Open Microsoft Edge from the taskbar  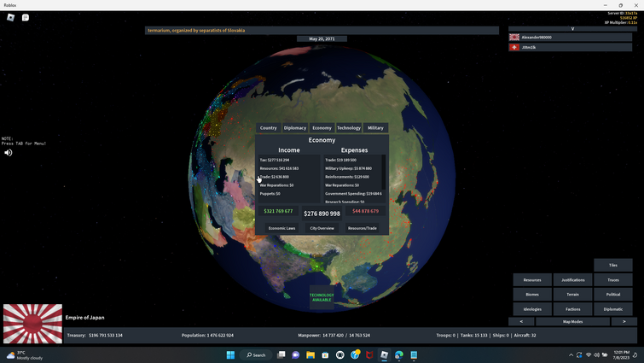tap(399, 354)
